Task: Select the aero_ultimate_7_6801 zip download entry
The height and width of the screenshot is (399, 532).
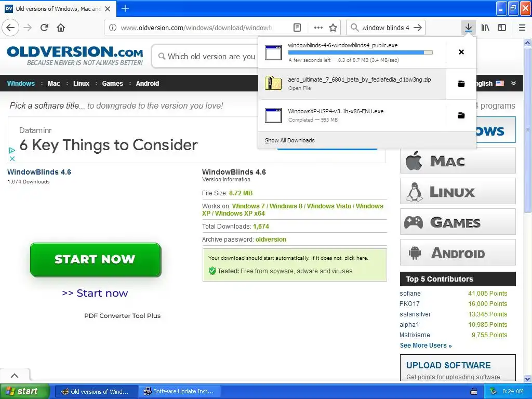Action: pos(352,84)
